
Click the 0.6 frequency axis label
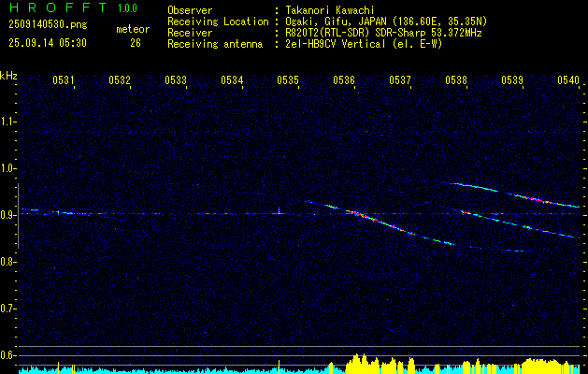point(7,355)
